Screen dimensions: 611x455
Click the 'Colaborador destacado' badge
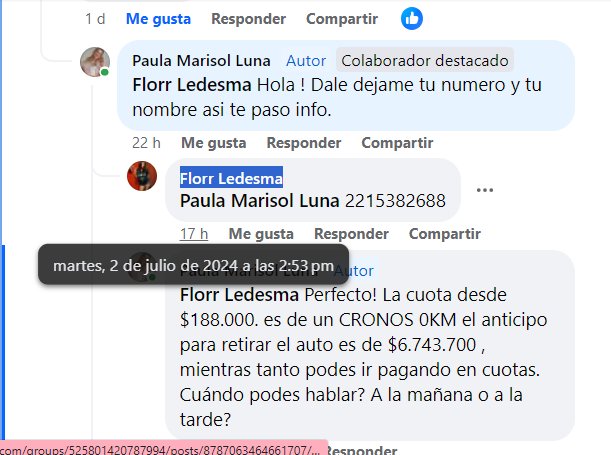tap(425, 61)
